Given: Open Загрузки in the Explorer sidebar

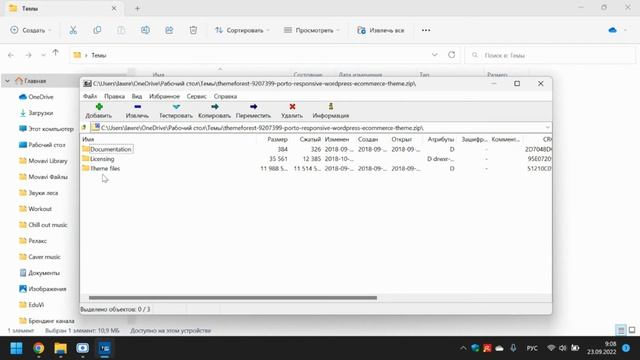Looking at the screenshot, I should point(36,113).
